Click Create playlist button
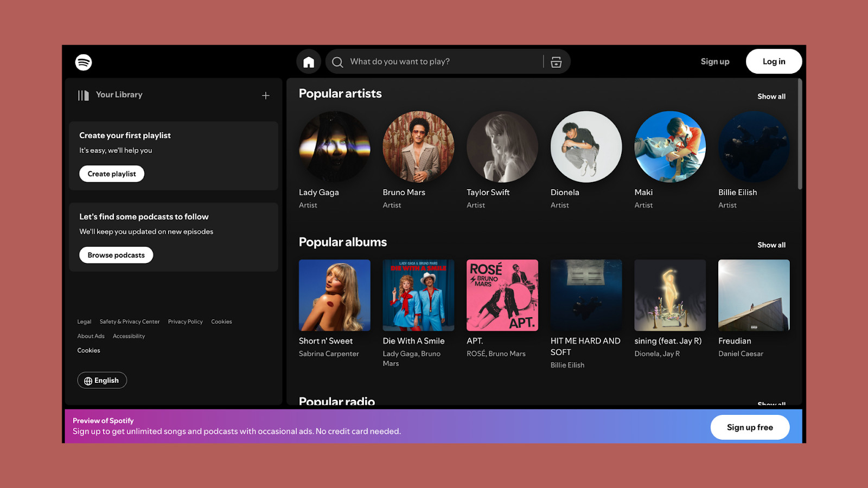The width and height of the screenshot is (868, 488). (x=112, y=174)
